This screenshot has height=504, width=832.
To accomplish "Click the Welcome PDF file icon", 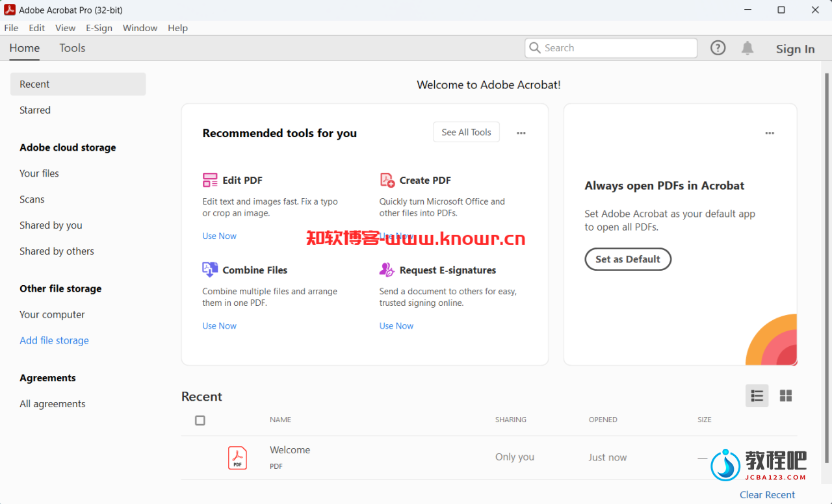I will [237, 457].
